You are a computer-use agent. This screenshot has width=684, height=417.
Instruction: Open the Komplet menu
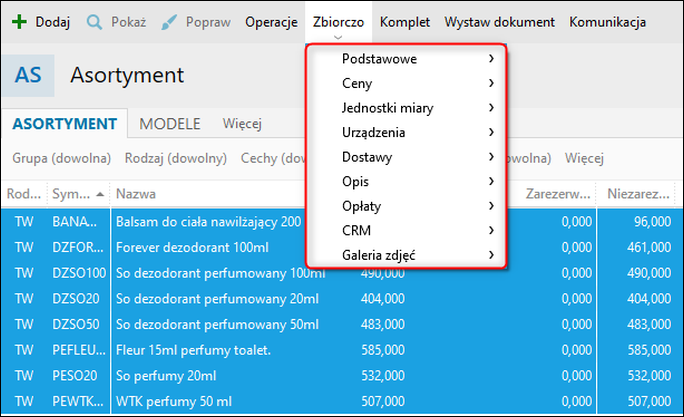[x=404, y=22]
